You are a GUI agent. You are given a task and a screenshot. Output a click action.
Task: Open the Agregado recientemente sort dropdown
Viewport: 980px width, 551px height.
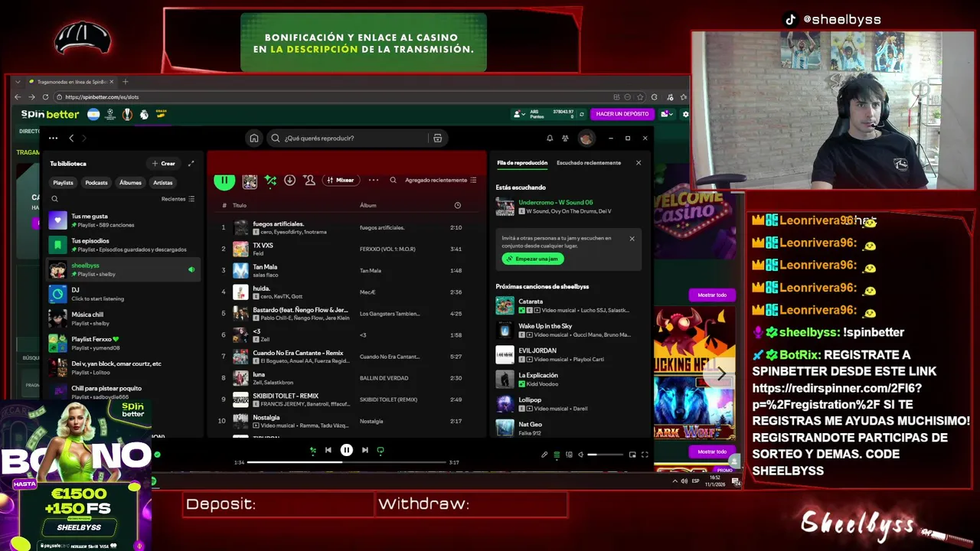click(x=441, y=180)
